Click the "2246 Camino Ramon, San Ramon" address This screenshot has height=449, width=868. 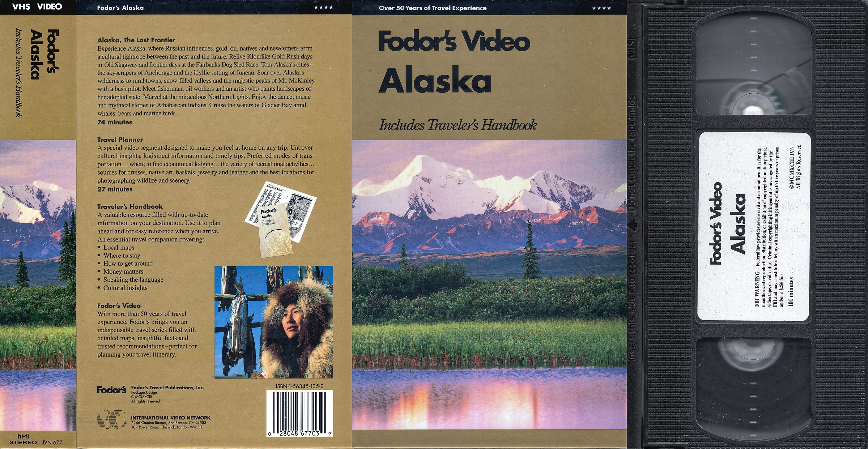(169, 423)
